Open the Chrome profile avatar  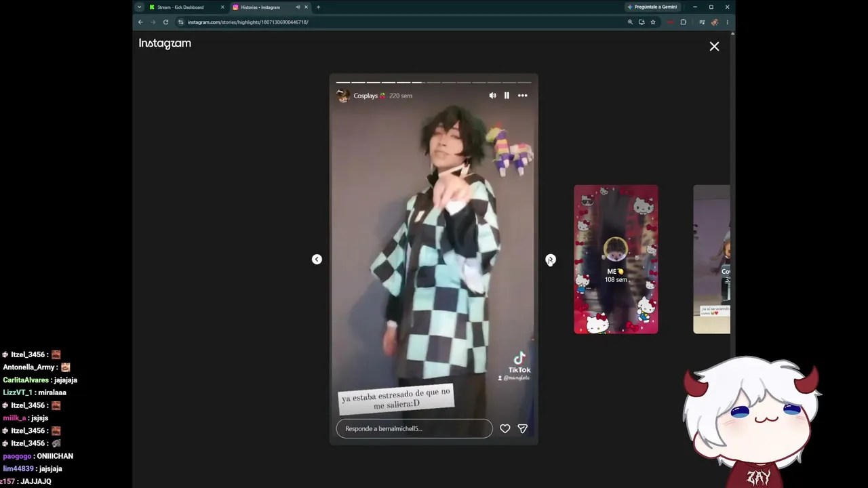click(x=714, y=22)
